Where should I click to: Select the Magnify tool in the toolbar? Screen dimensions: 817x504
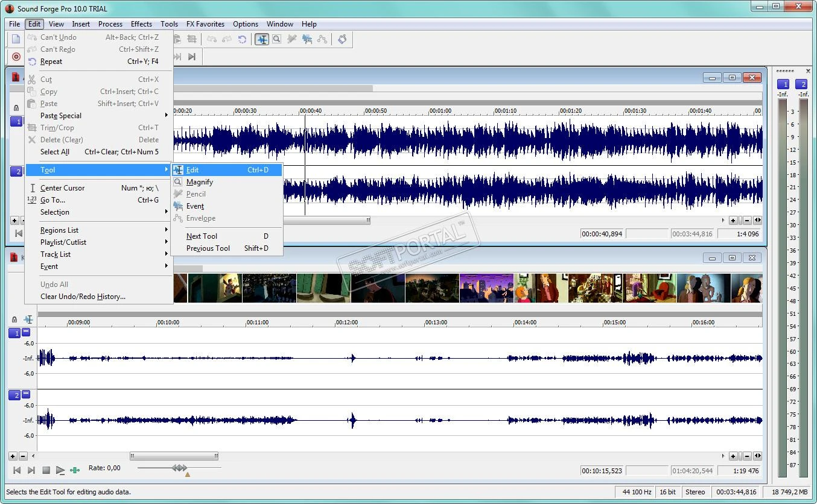[x=276, y=39]
